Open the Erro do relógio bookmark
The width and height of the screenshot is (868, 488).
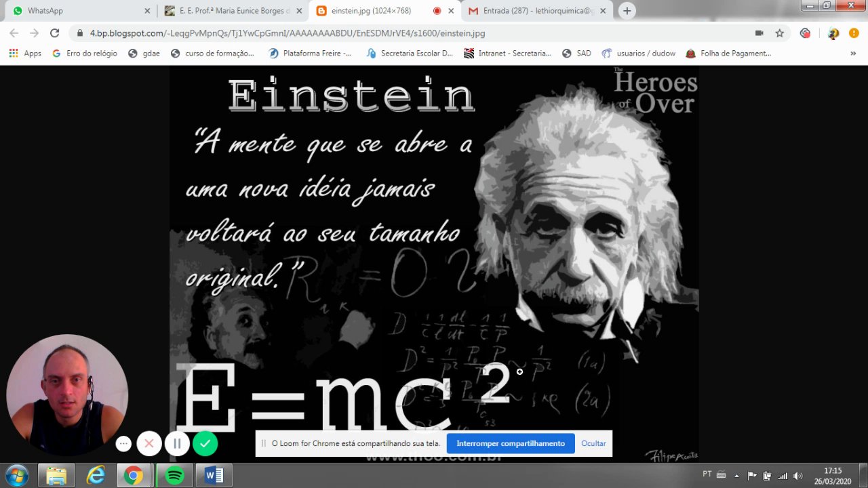85,53
